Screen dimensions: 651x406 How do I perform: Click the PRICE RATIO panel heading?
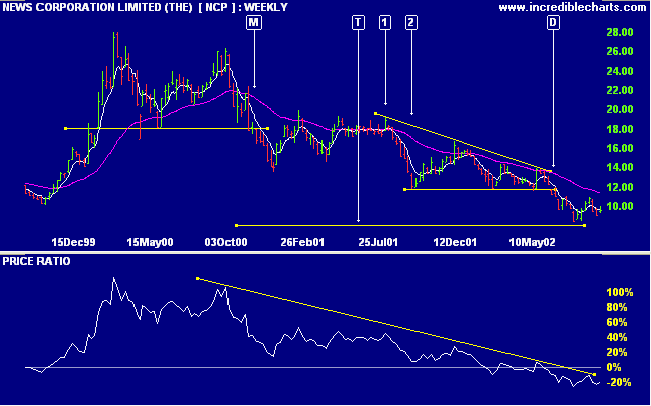point(37,262)
